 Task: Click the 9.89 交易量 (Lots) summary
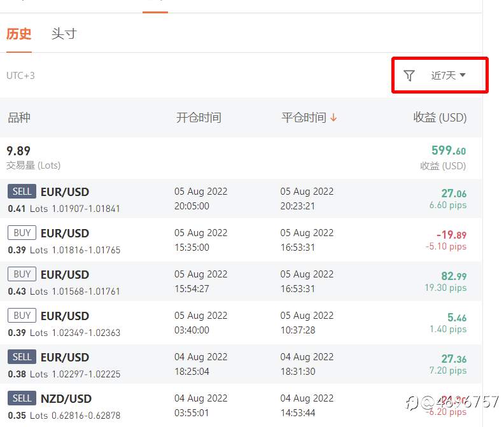click(18, 151)
